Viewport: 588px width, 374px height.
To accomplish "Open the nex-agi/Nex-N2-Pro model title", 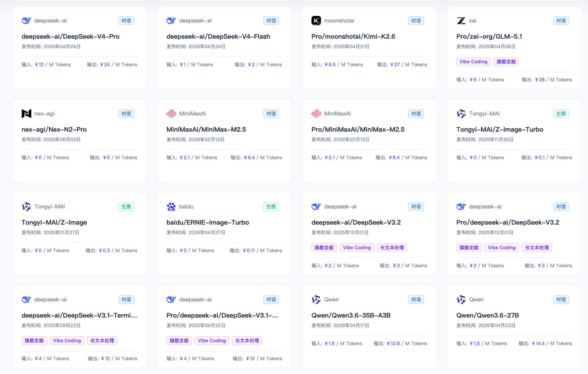I will 54,130.
